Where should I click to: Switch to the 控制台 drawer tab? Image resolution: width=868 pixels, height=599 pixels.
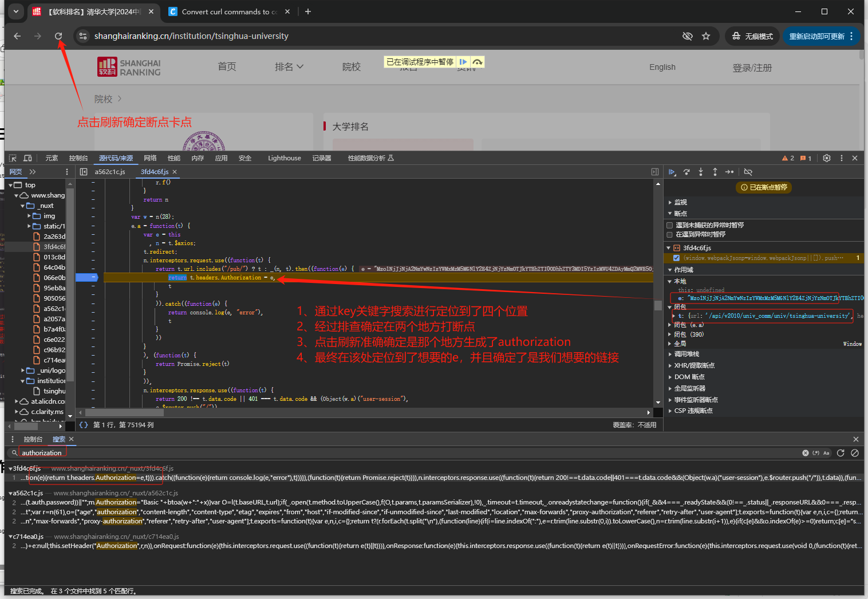point(33,439)
